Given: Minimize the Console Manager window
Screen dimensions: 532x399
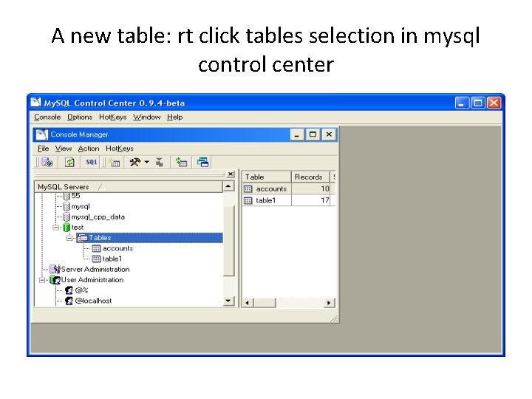Looking at the screenshot, I should point(296,134).
